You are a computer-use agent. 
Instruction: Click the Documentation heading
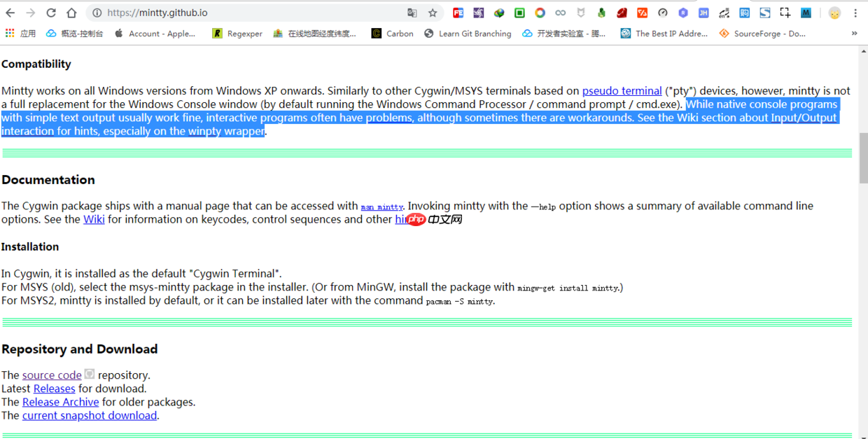[48, 180]
